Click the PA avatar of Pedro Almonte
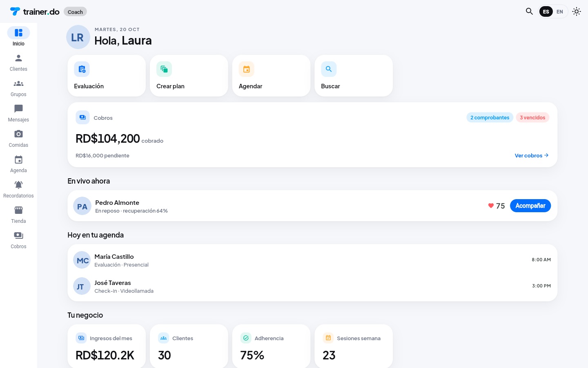The width and height of the screenshot is (588, 368). 82,206
